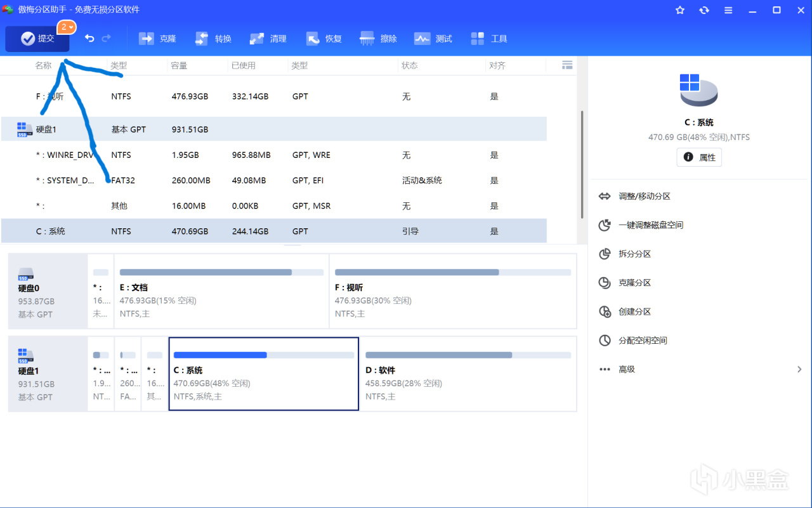Open the hamburger menu in title bar
This screenshot has width=812, height=508.
(x=728, y=10)
